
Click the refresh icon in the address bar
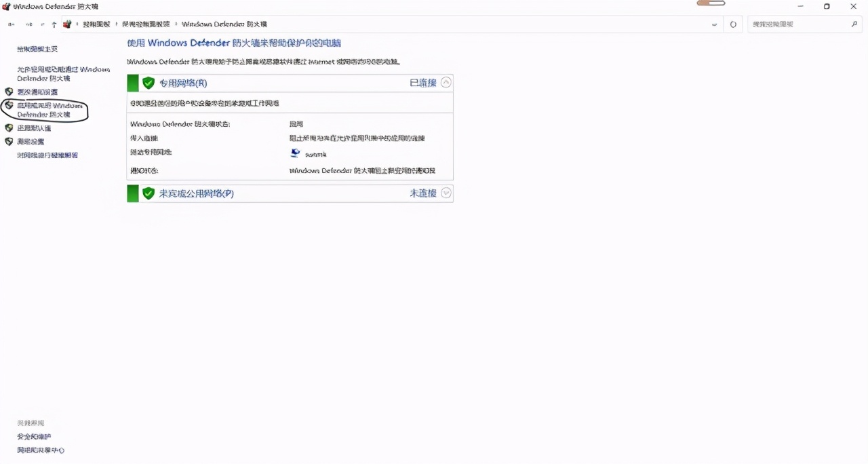[733, 24]
